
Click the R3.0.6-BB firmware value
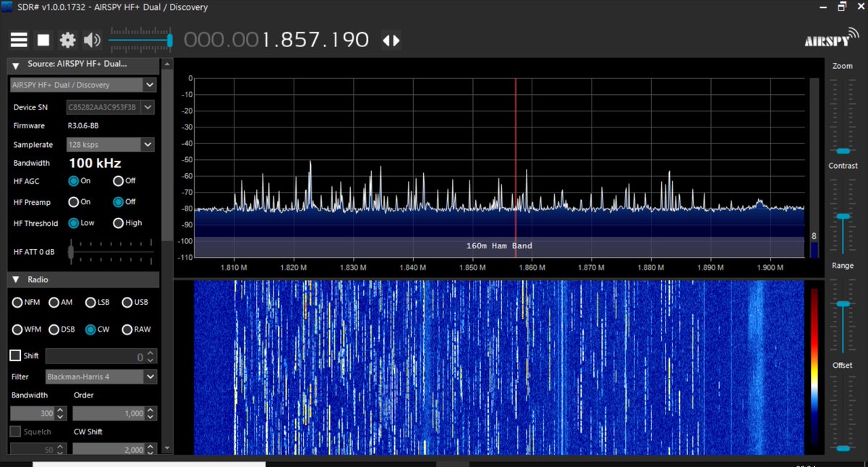click(83, 126)
